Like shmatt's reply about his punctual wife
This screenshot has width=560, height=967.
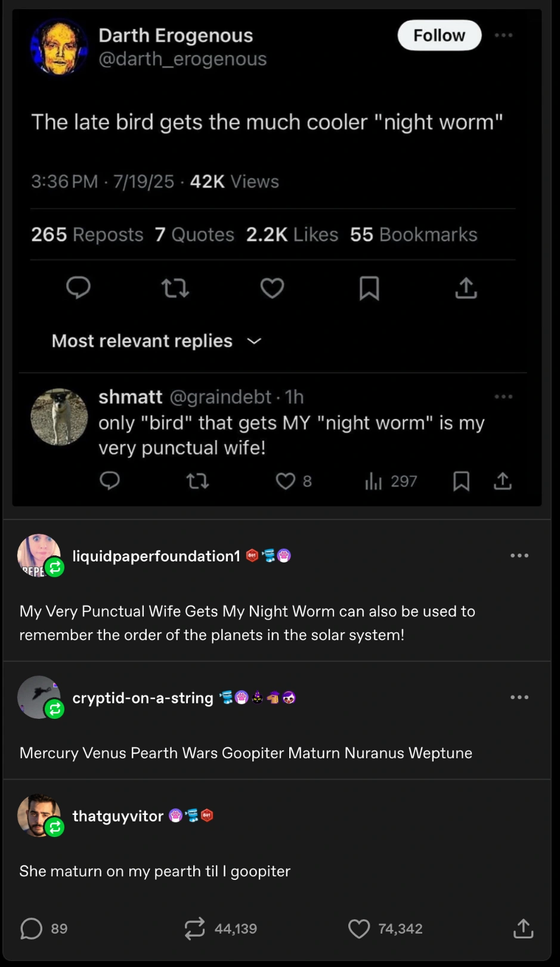(x=285, y=481)
